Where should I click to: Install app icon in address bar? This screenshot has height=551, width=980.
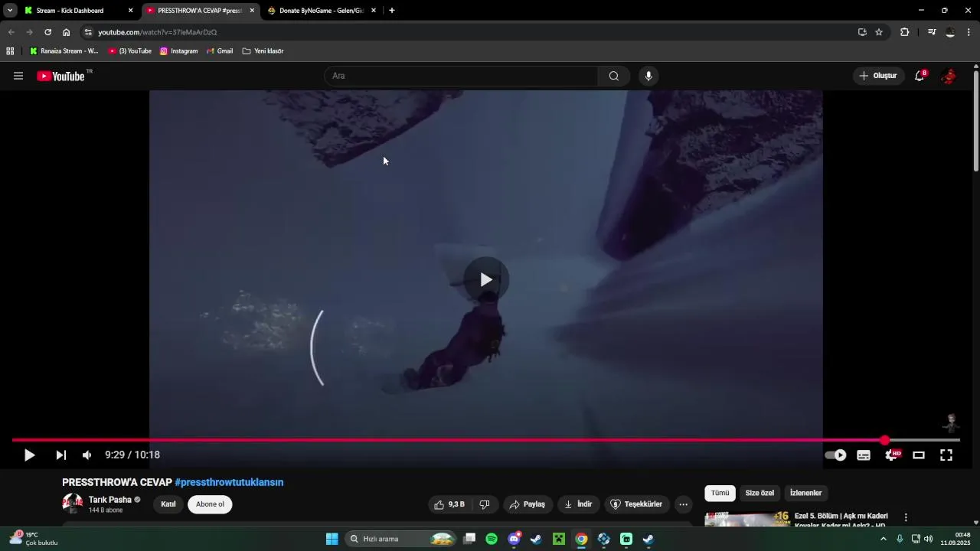pos(862,32)
